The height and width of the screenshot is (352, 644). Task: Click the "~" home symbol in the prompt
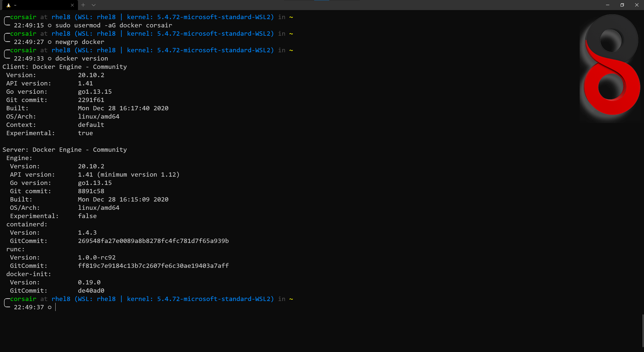click(291, 299)
